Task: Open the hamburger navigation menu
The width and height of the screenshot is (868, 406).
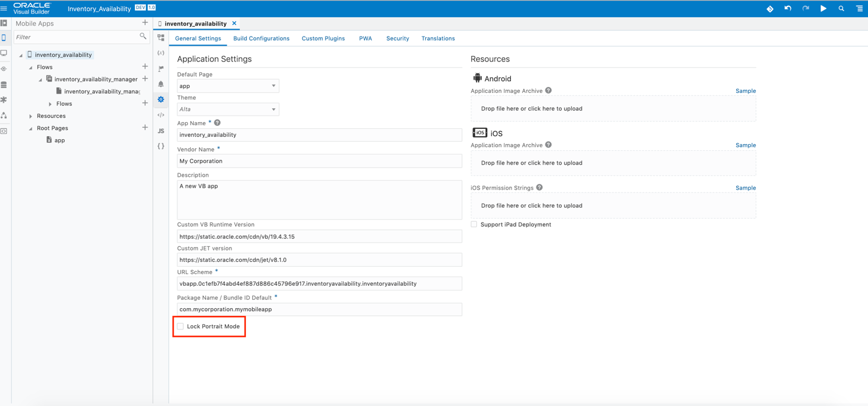Action: [x=4, y=9]
